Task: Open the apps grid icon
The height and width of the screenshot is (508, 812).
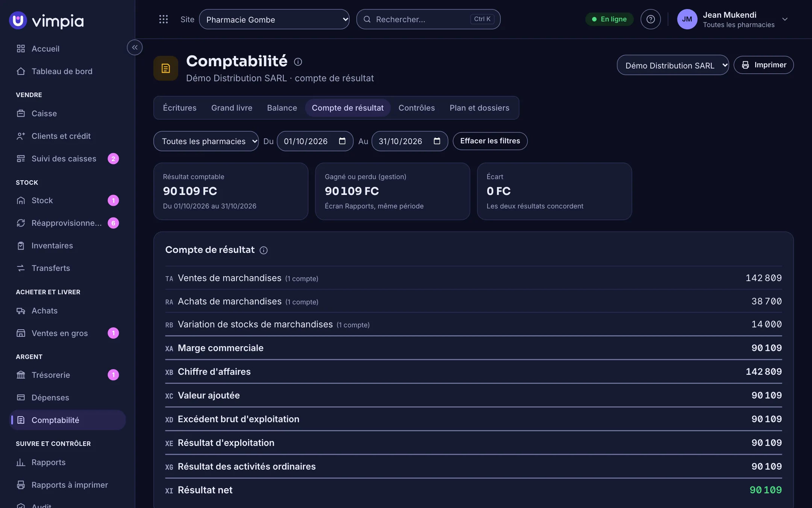Action: (163, 19)
